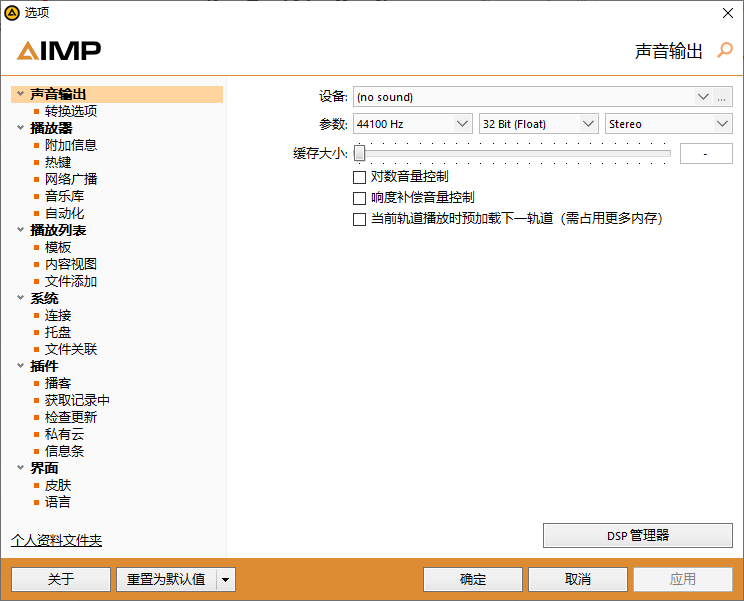Select 播客 plugin page
Viewport: 744px width, 601px height.
click(58, 383)
